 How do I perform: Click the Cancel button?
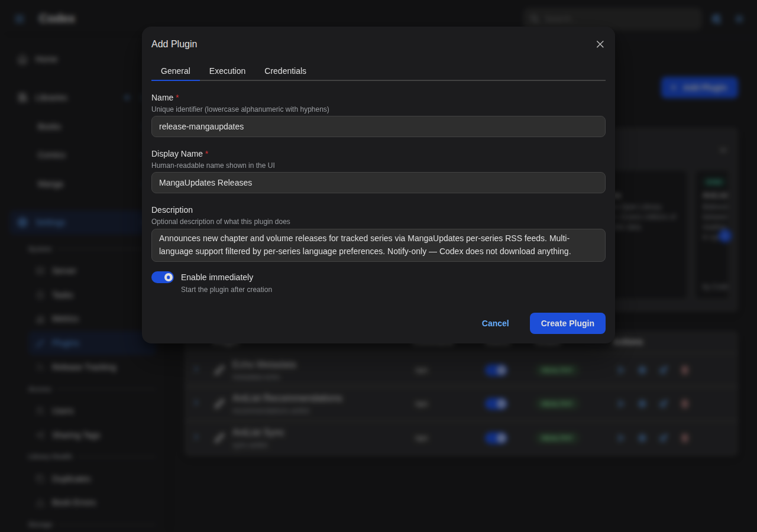click(x=495, y=323)
